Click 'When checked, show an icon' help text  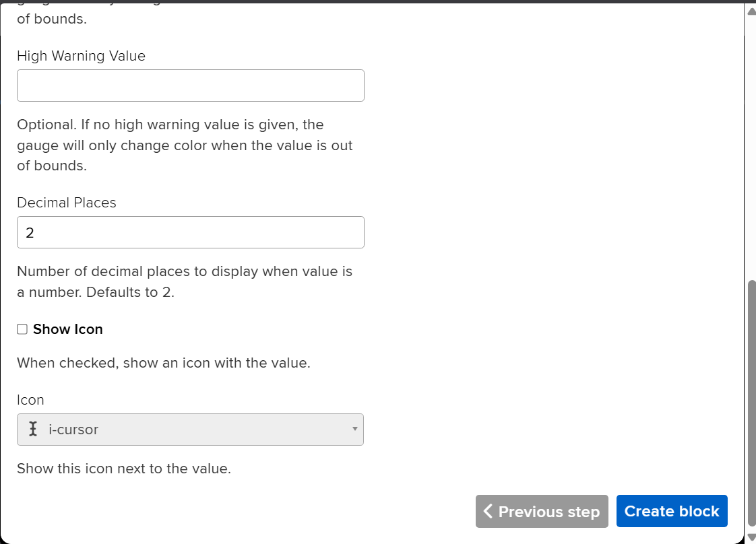click(164, 363)
